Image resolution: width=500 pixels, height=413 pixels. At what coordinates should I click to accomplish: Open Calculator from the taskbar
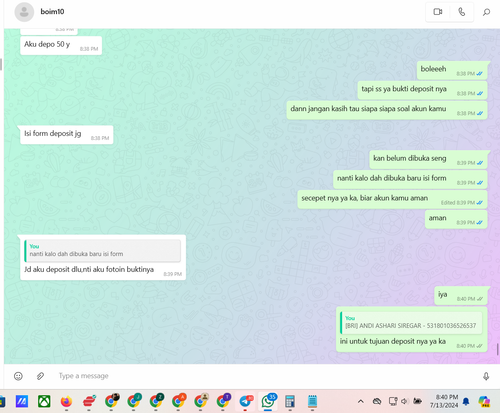pos(290,401)
